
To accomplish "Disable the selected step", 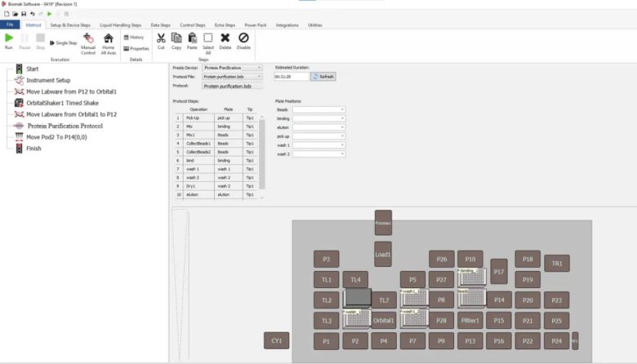I will [x=243, y=41].
